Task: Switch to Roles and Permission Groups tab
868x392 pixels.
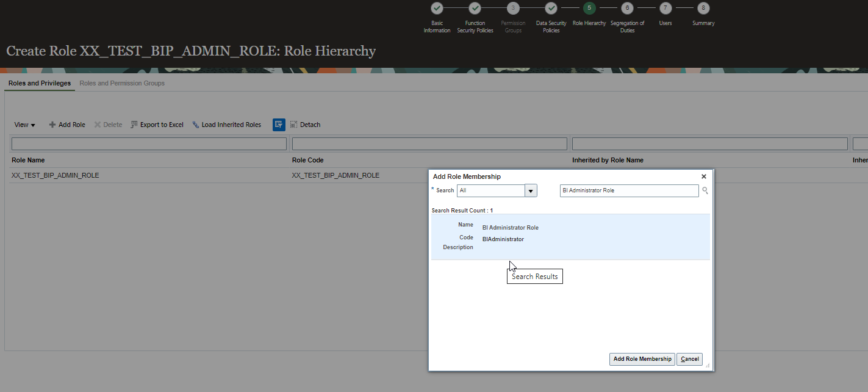Action: pyautogui.click(x=122, y=83)
